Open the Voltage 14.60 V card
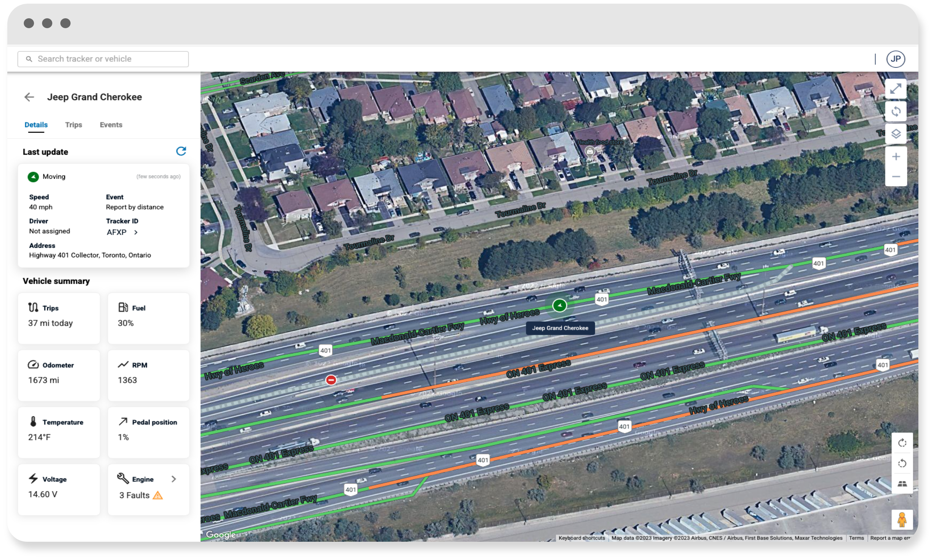This screenshot has height=560, width=933. [x=59, y=490]
